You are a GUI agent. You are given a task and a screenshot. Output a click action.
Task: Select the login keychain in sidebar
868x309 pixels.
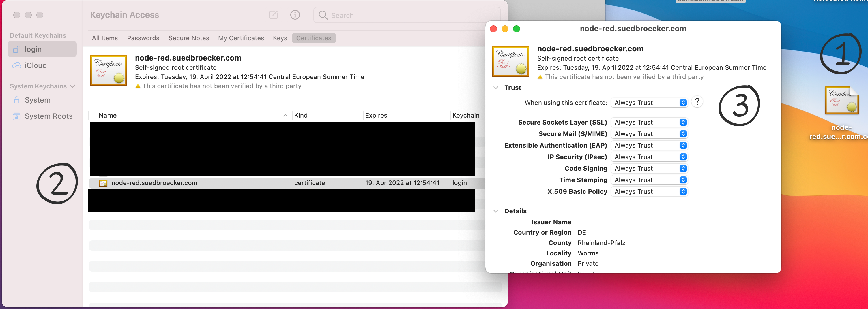click(42, 49)
